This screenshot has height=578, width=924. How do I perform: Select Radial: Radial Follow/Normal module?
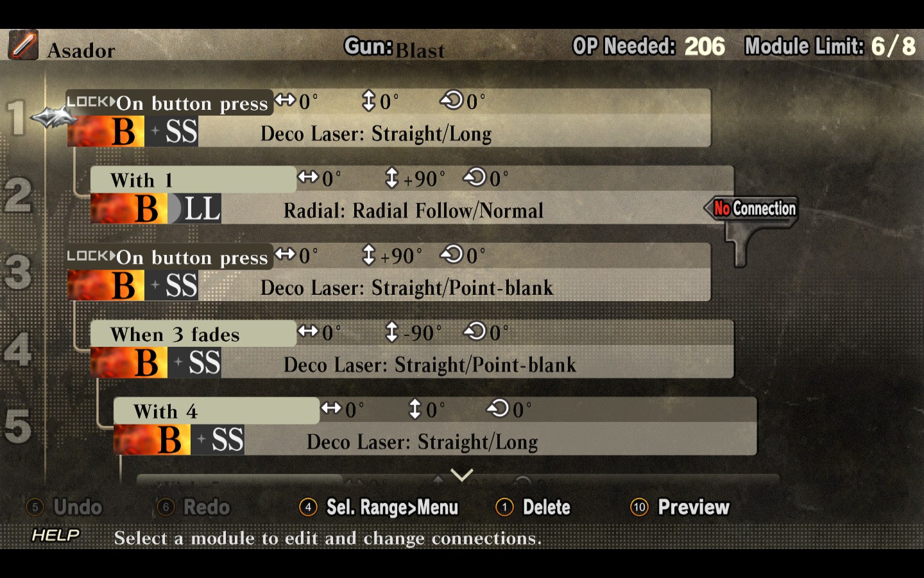click(413, 211)
